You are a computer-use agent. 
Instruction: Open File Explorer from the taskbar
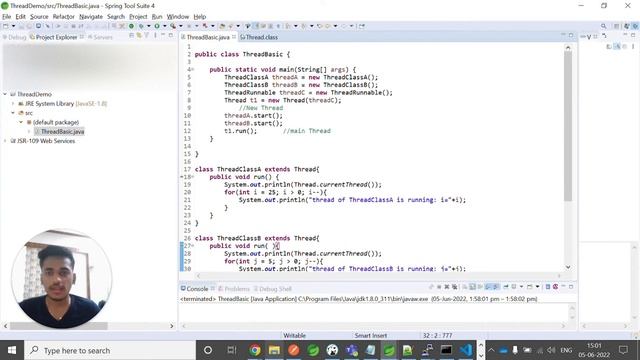tap(274, 350)
